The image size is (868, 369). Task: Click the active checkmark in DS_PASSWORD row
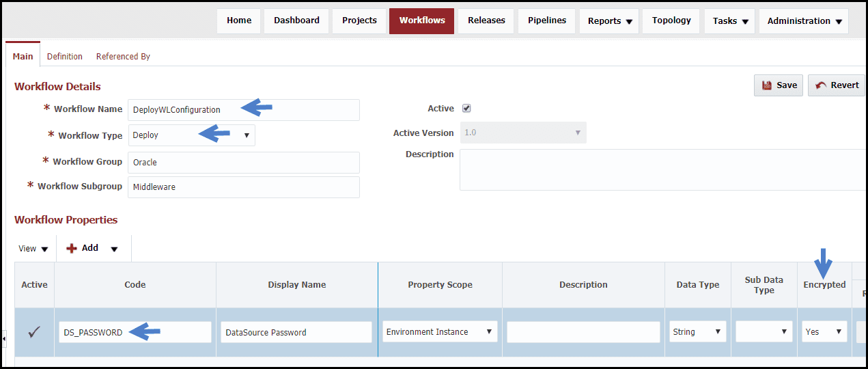coord(34,332)
